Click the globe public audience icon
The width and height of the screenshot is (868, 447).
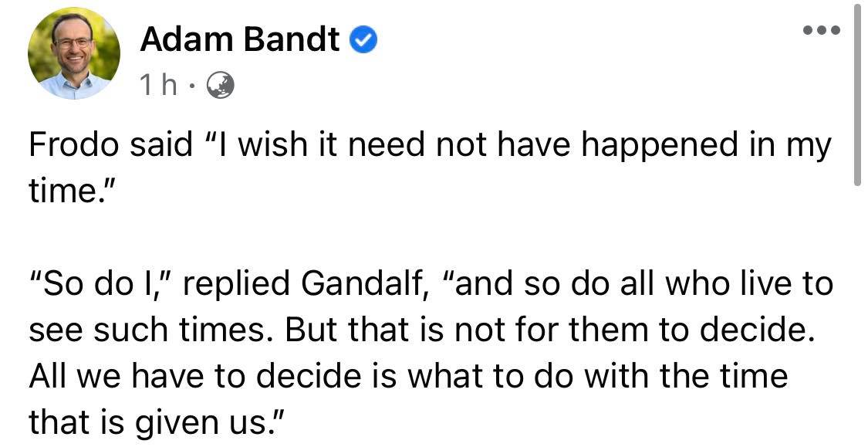click(x=220, y=86)
